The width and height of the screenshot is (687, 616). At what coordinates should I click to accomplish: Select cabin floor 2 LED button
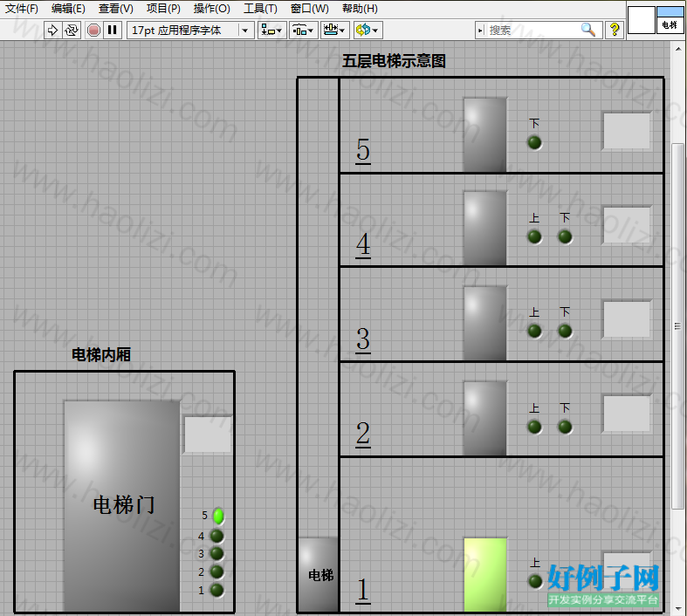point(216,572)
